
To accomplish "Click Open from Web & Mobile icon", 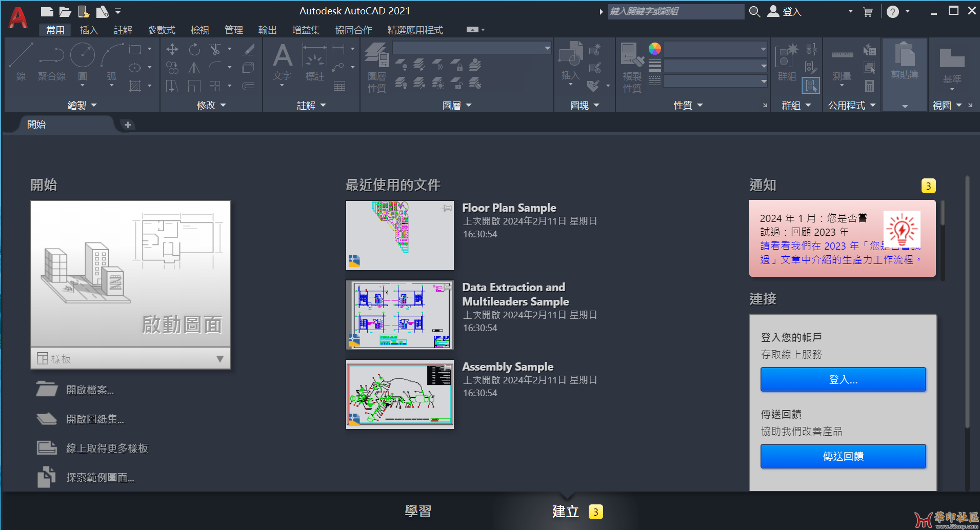I will click(84, 11).
